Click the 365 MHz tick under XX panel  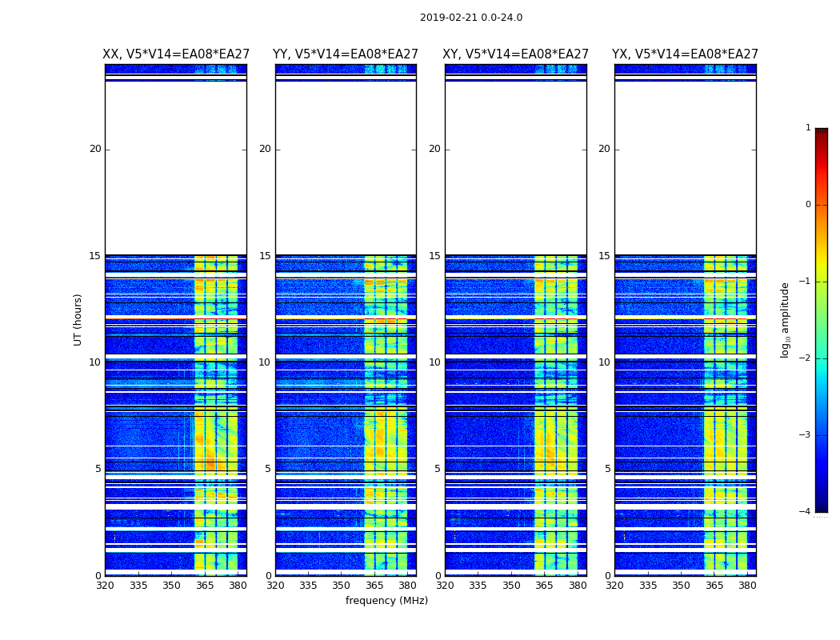point(205,586)
